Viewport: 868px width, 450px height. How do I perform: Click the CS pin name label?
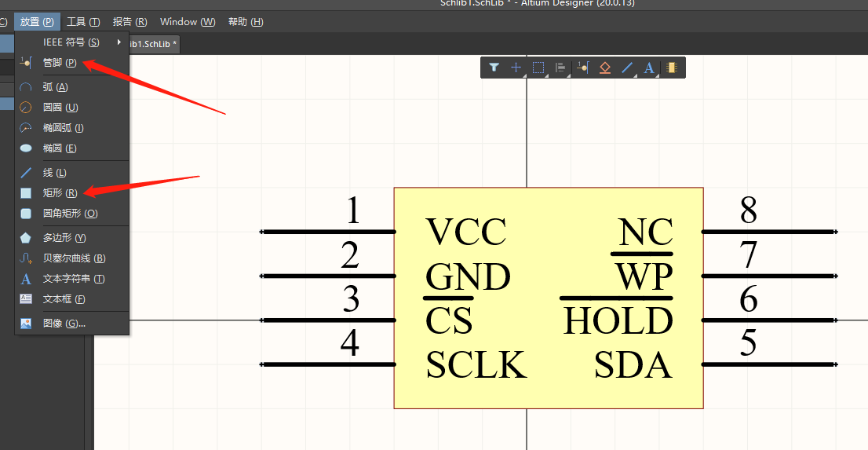pos(449,321)
